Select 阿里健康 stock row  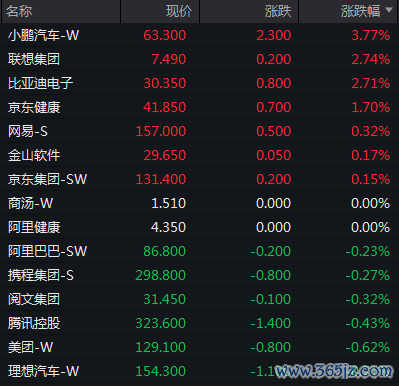[199, 227]
